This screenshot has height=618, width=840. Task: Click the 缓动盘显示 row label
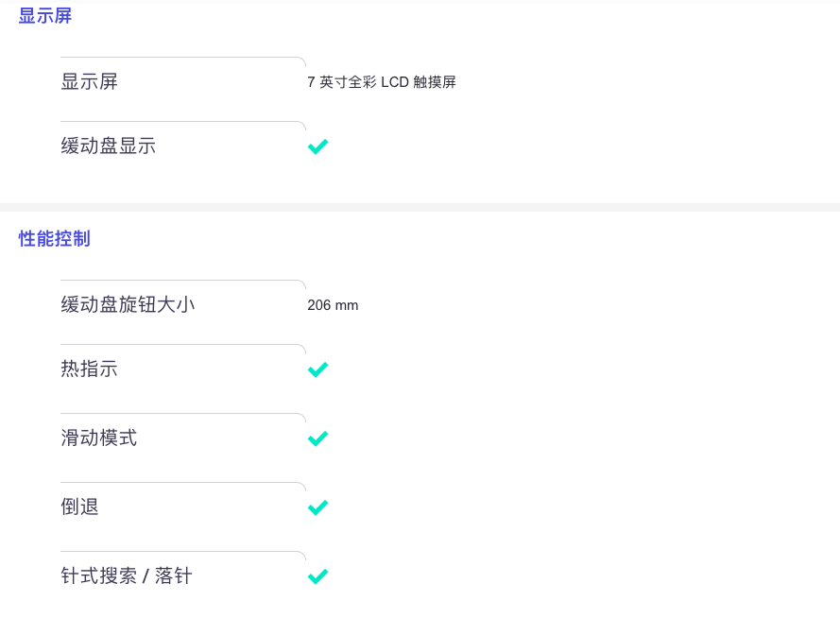[109, 146]
